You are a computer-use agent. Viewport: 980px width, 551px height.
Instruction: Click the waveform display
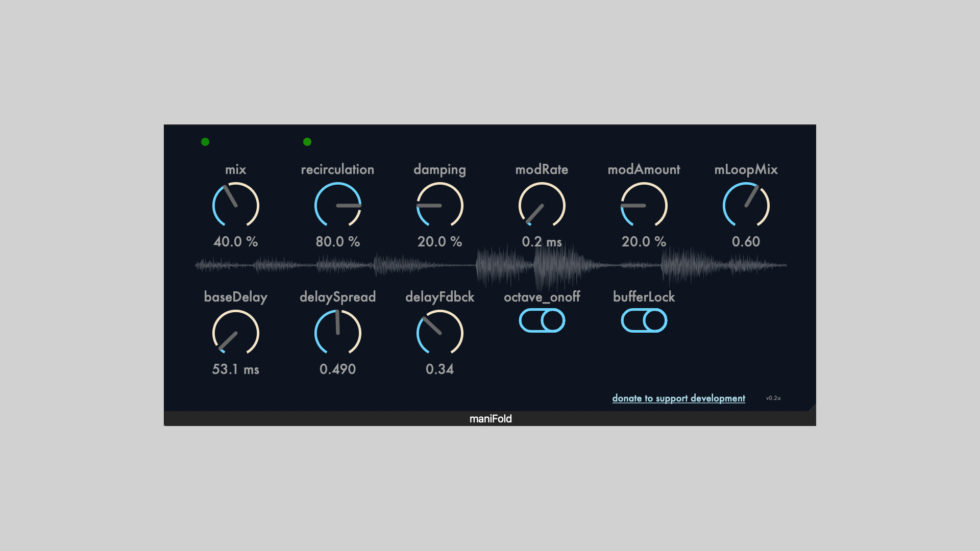click(x=491, y=265)
